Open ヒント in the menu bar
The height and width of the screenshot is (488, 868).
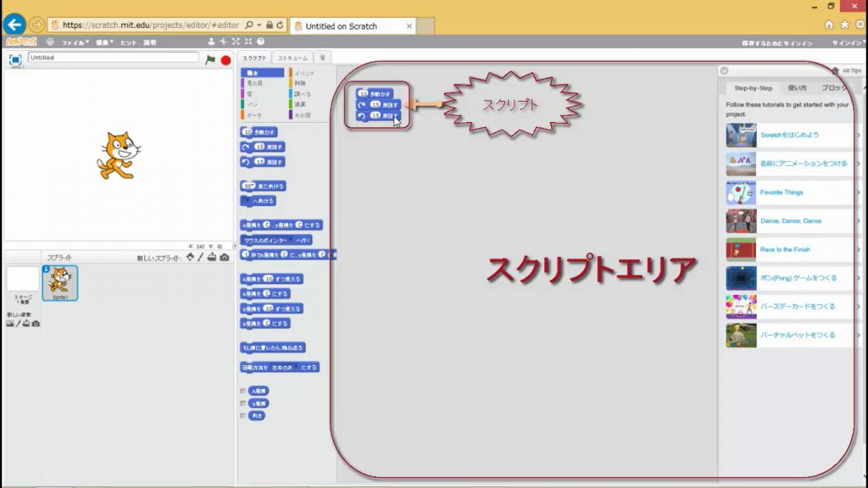pos(129,42)
